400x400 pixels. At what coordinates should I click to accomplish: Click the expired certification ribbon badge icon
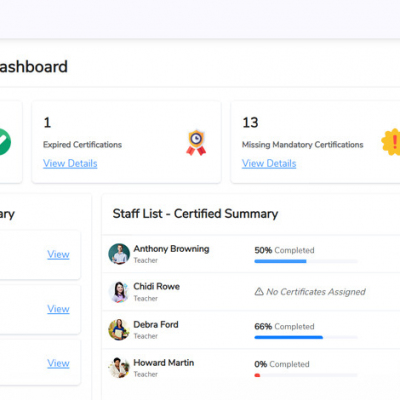(x=196, y=143)
